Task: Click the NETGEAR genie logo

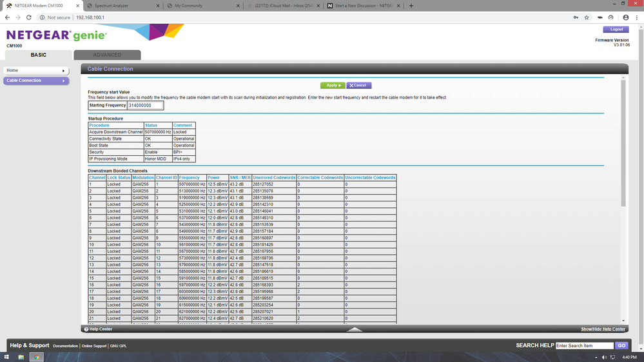Action: [x=57, y=35]
